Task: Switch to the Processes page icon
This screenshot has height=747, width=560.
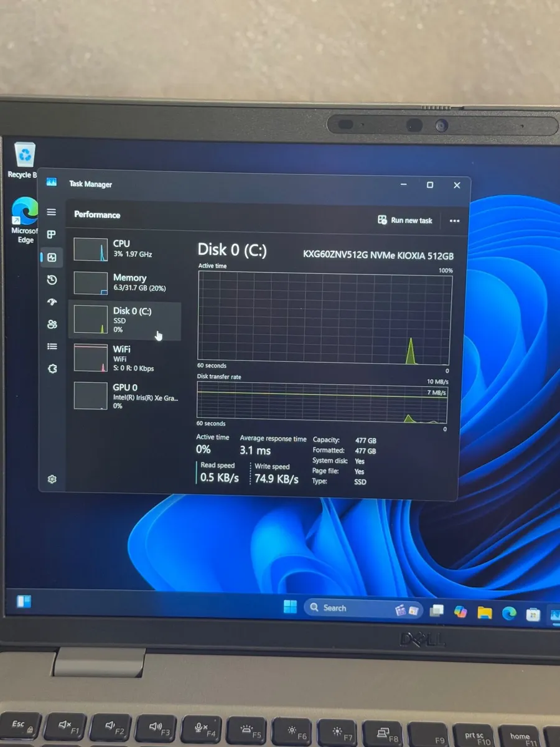Action: [x=52, y=235]
